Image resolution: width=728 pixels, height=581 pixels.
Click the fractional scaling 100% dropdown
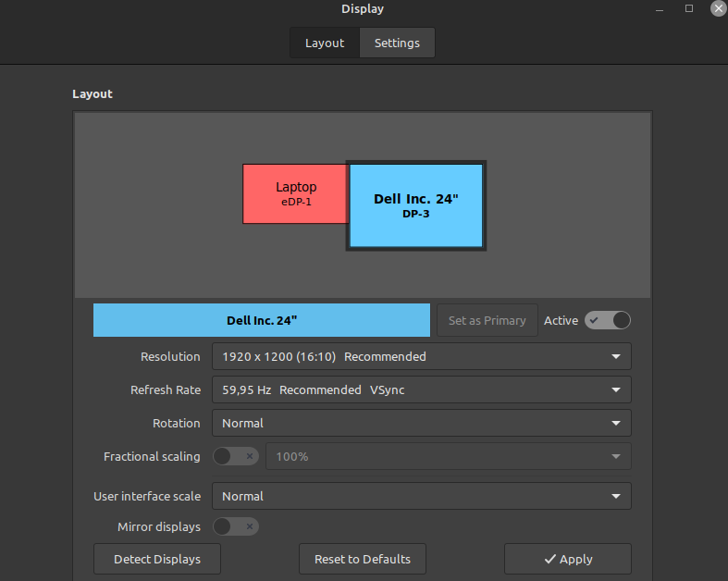449,456
